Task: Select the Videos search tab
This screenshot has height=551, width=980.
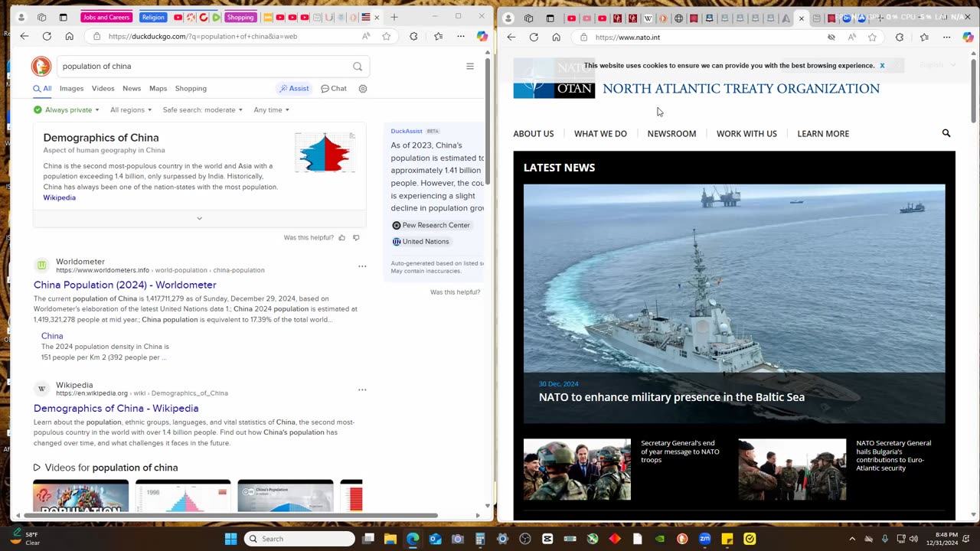Action: 103,89
